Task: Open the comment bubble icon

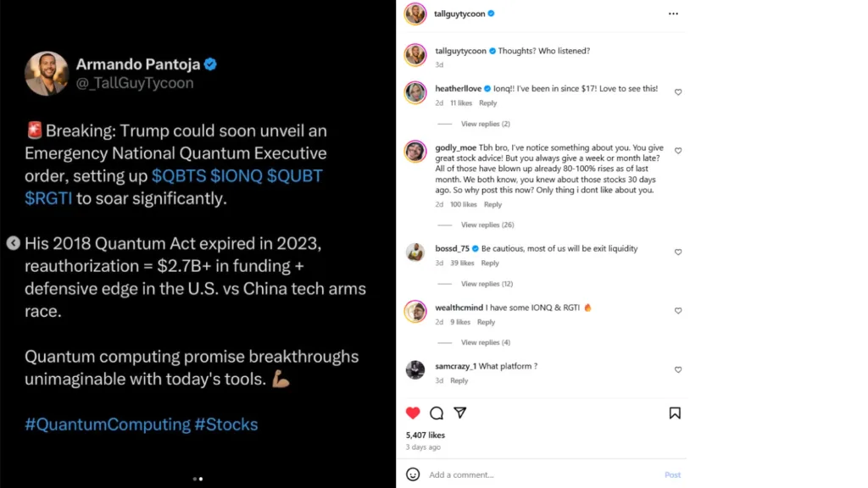Action: (x=437, y=413)
